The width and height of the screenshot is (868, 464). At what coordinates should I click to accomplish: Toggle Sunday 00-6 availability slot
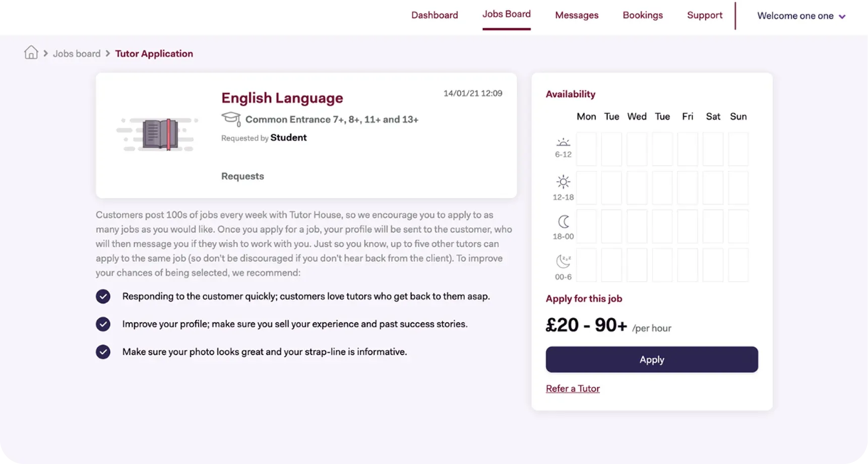[x=738, y=265]
